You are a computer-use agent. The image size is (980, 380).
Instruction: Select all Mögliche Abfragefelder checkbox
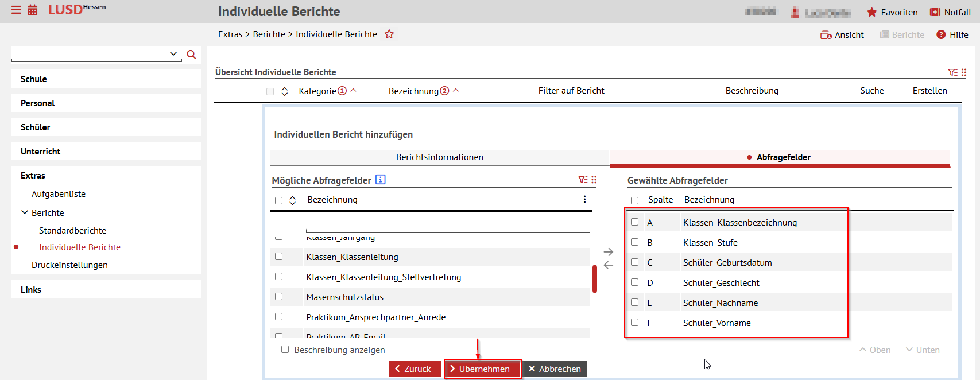pyautogui.click(x=279, y=200)
